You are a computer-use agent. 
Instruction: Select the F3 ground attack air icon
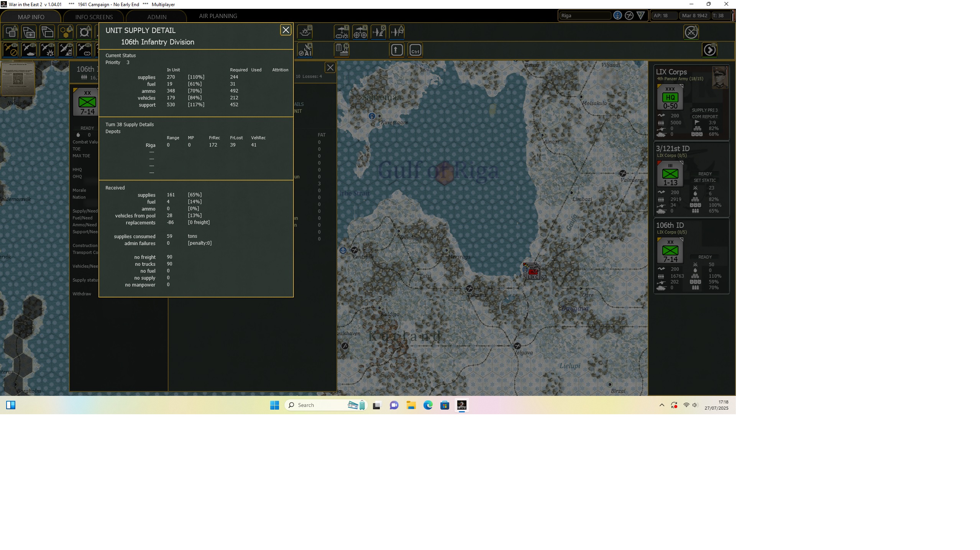tap(48, 50)
